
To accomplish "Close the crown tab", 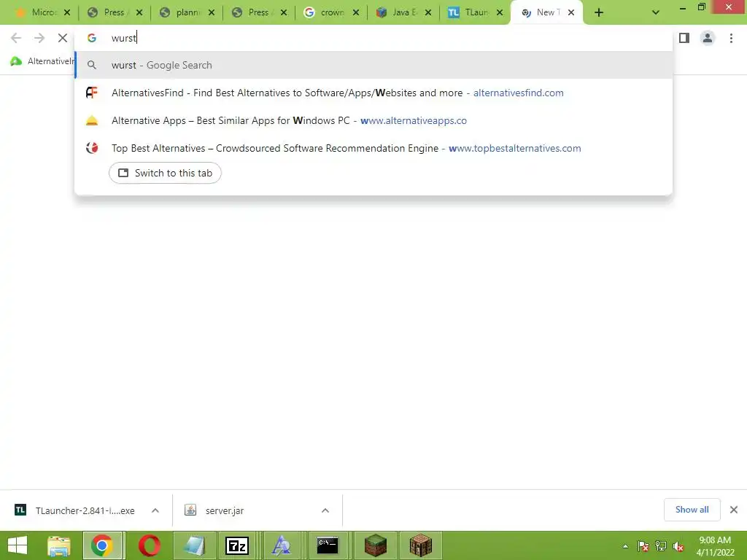I will click(x=356, y=12).
